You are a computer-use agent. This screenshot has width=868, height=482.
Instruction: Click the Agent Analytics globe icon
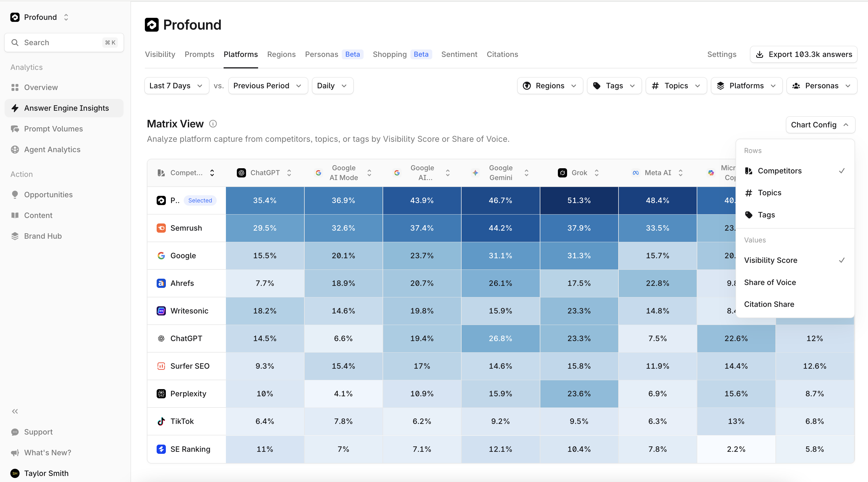(15, 149)
